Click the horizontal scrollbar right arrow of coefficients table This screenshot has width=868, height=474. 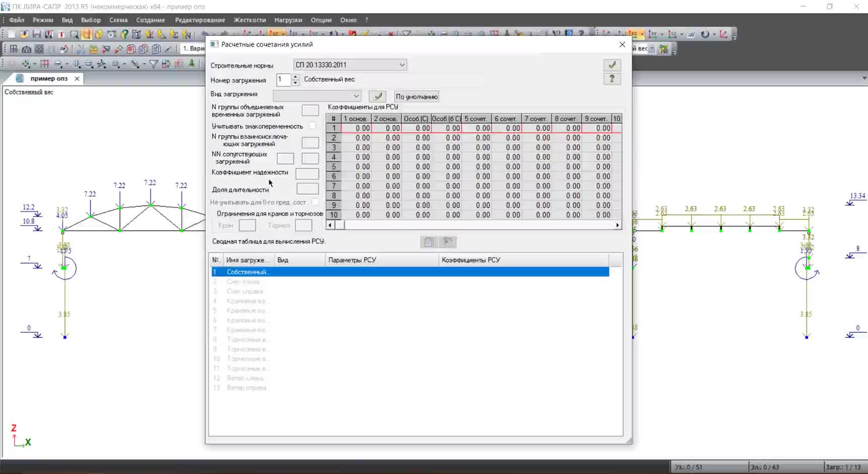[617, 225]
